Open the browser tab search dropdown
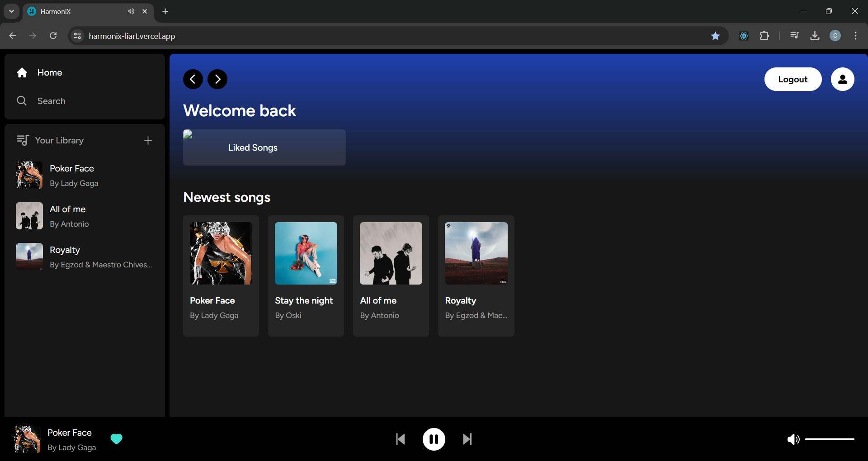 click(11, 11)
